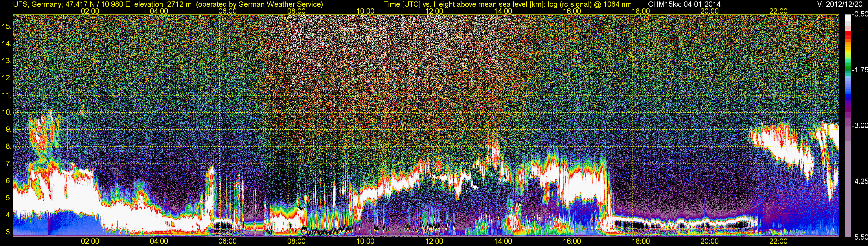Screen dimensions: 868x246
Task: Click the "18:00" label on the bottom time axis
Action: click(x=641, y=241)
